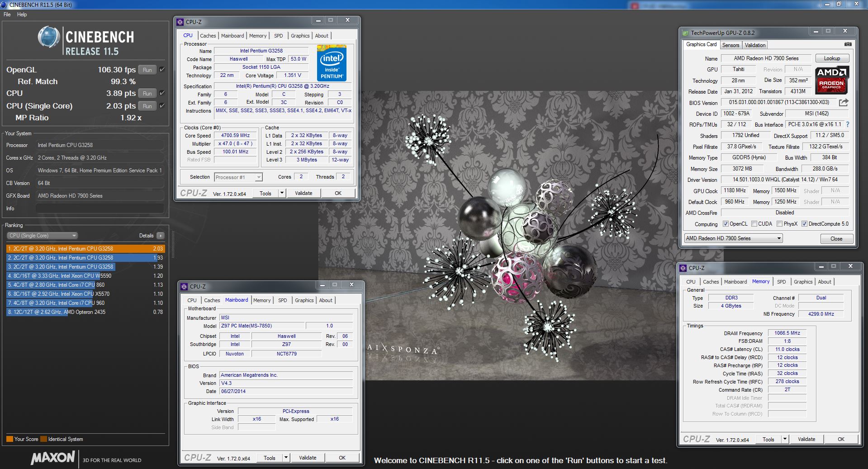
Task: Switch to Mainboard tab in Memory window
Action: pyautogui.click(x=735, y=282)
